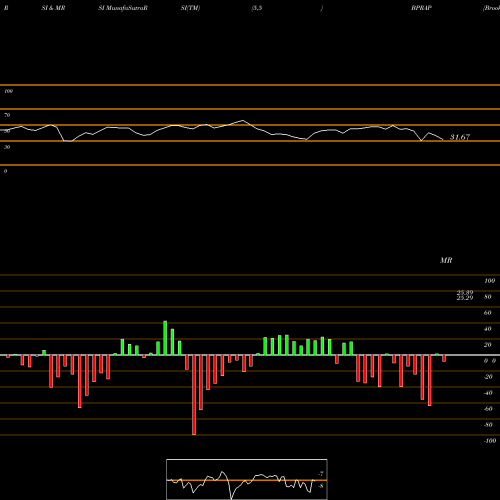The width and height of the screenshot is (500, 500).
Task: Click the -8 label in mini chart
Action: (x=321, y=486)
